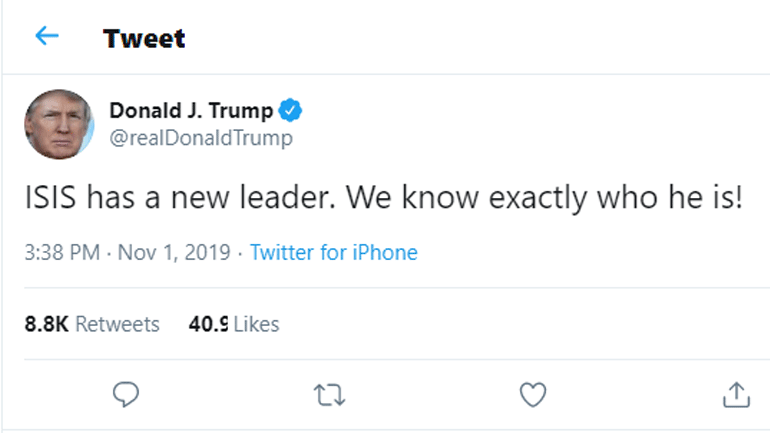
Task: View the Likes list label
Action: [256, 324]
